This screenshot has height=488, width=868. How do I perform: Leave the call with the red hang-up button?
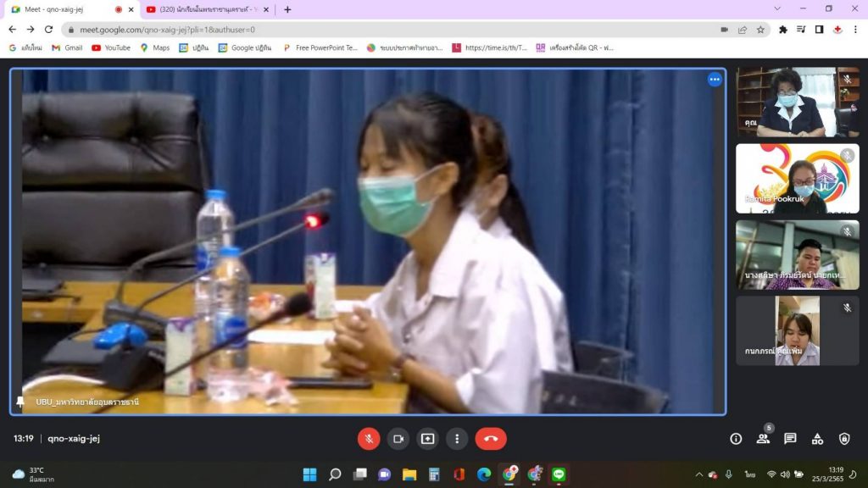coord(491,439)
